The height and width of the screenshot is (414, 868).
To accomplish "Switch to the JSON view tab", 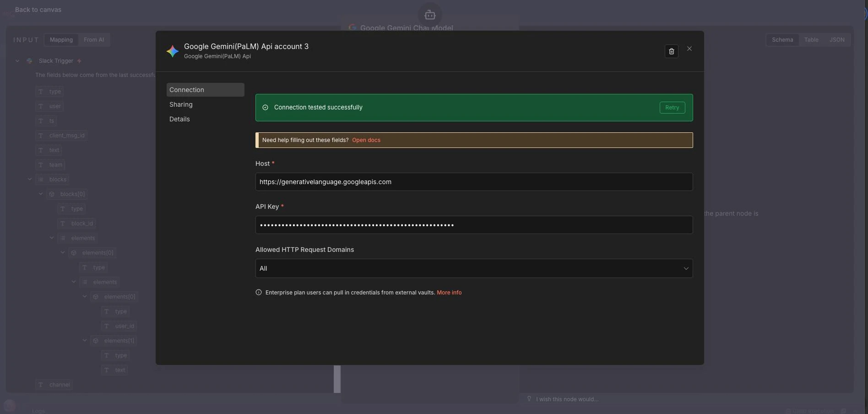I will (x=837, y=40).
